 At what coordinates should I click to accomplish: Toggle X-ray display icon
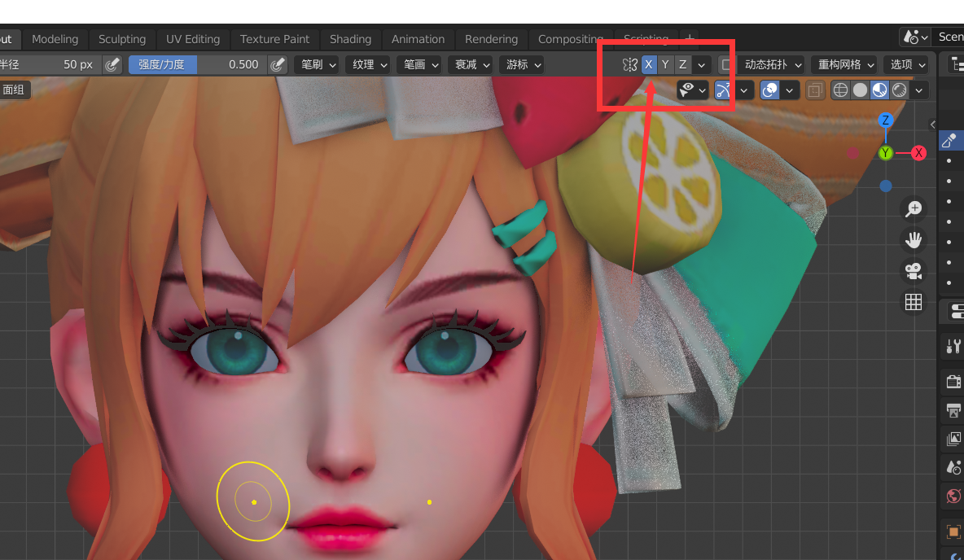tap(815, 90)
